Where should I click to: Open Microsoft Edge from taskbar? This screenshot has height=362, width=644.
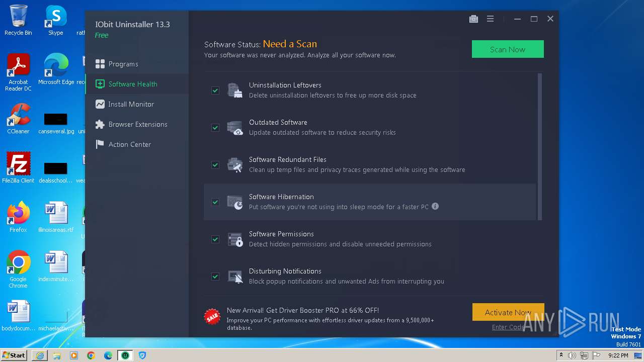[108, 355]
